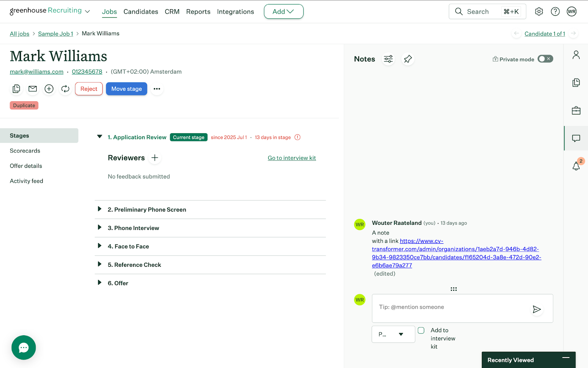Viewport: 588px width, 368px height.
Task: Click the pin notes icon
Action: (408, 59)
